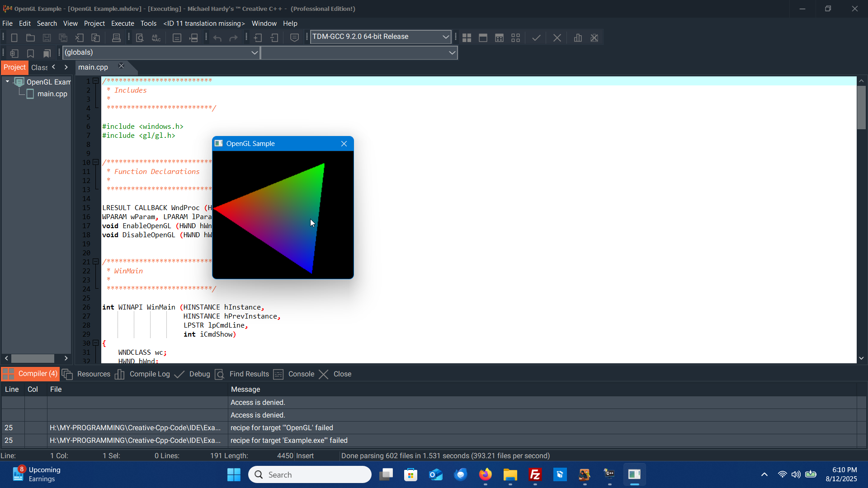
Task: Collapse code fold at line 30
Action: pos(95,343)
